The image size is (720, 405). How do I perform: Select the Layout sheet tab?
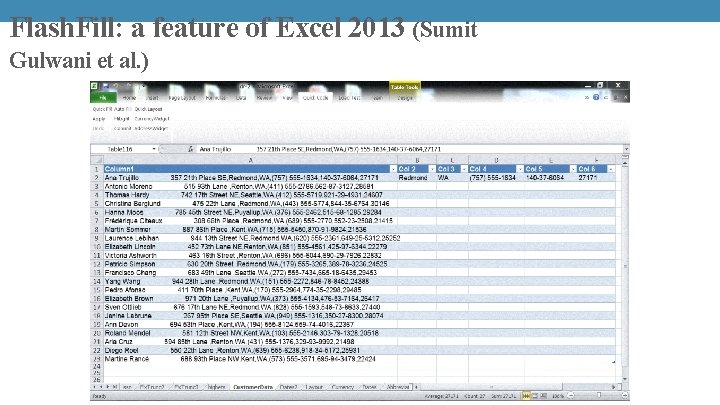pos(314,387)
